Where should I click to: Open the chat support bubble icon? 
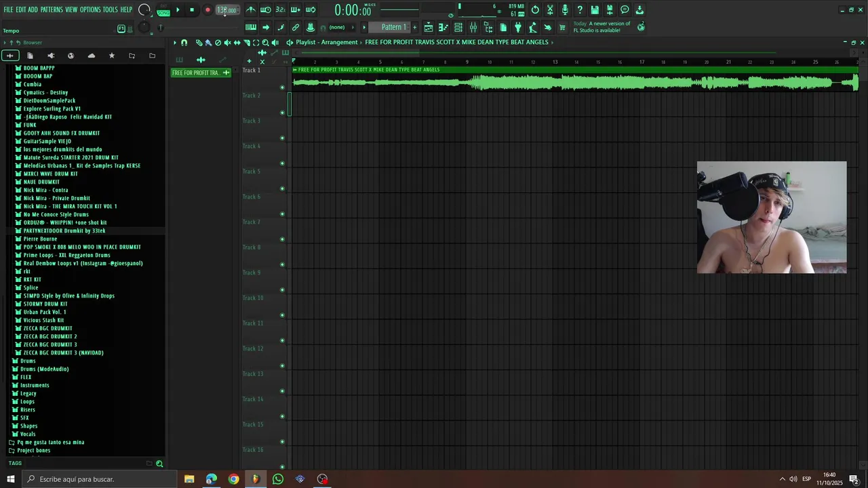tap(625, 9)
